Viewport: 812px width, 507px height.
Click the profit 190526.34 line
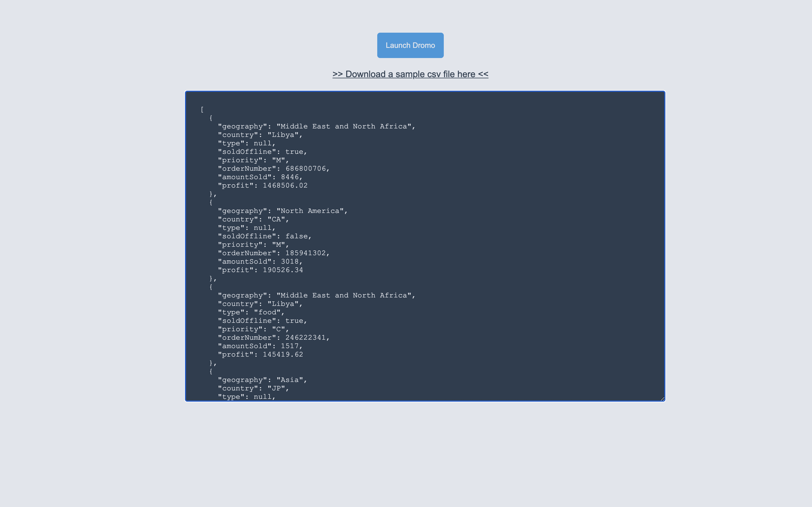pos(261,270)
